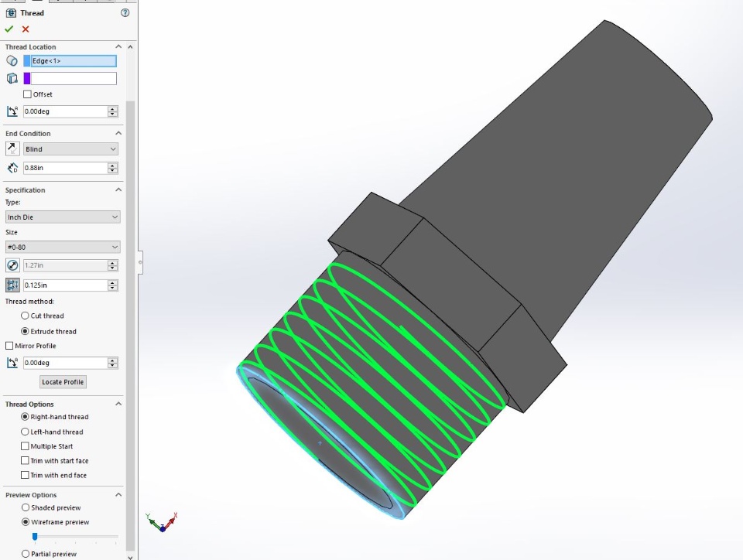Click the diameter 1.27in spinner arrows

tap(113, 265)
